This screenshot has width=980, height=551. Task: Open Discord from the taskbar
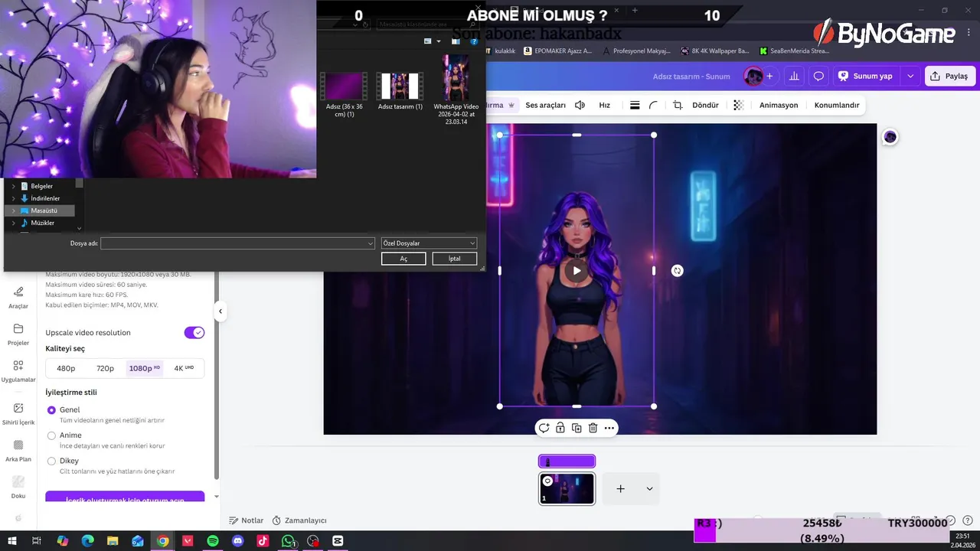point(238,541)
